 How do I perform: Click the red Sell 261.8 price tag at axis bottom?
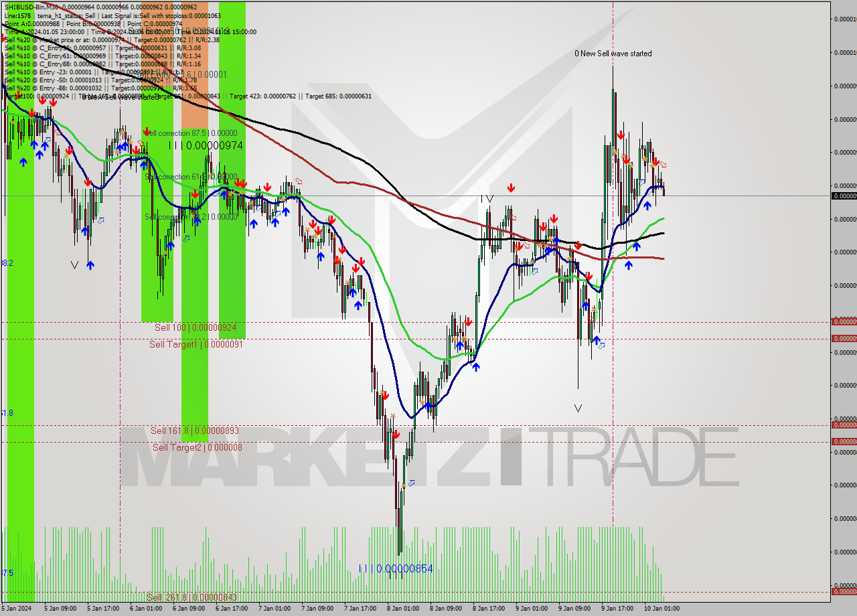(x=844, y=591)
